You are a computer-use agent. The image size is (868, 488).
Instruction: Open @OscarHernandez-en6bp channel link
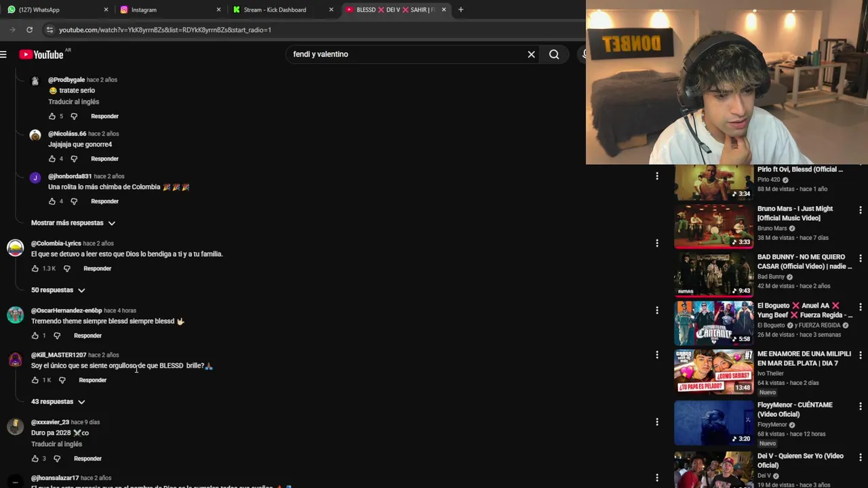[66, 310]
